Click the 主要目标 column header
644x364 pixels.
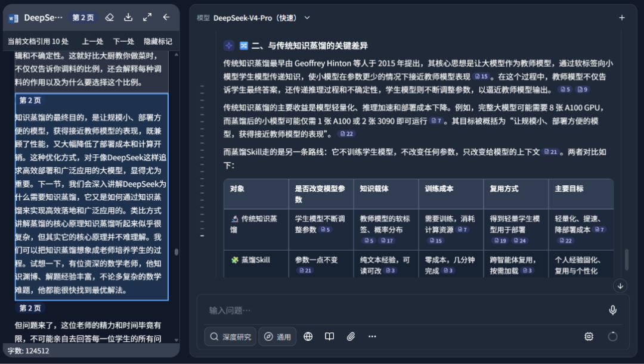[x=569, y=189]
